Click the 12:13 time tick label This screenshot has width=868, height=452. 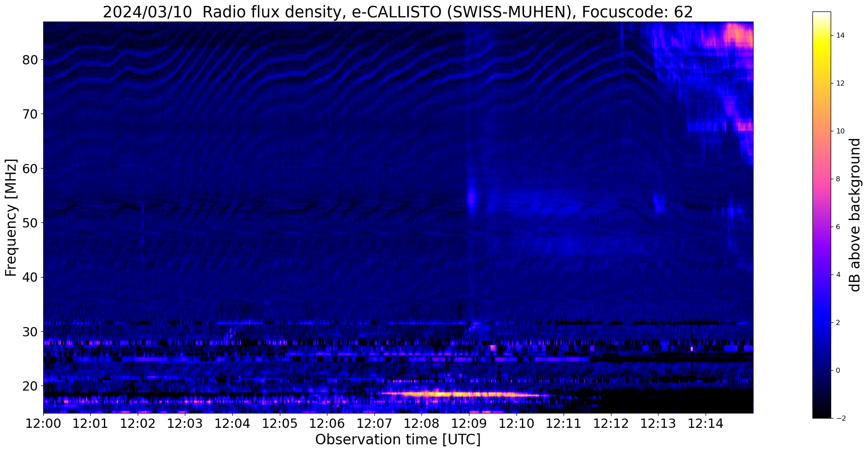point(658,424)
